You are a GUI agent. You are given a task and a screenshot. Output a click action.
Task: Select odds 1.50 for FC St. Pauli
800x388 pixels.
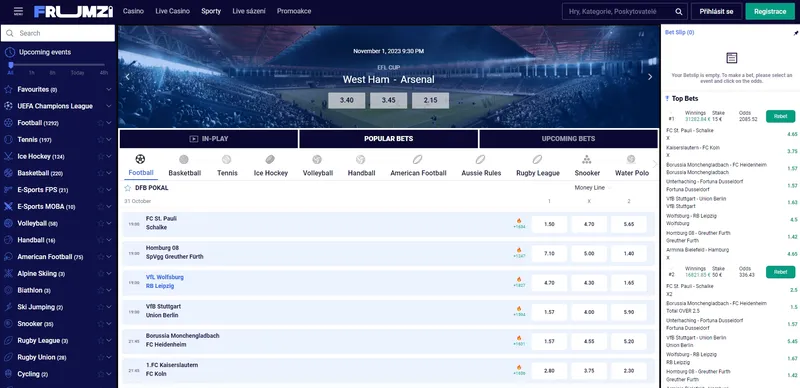(x=549, y=224)
